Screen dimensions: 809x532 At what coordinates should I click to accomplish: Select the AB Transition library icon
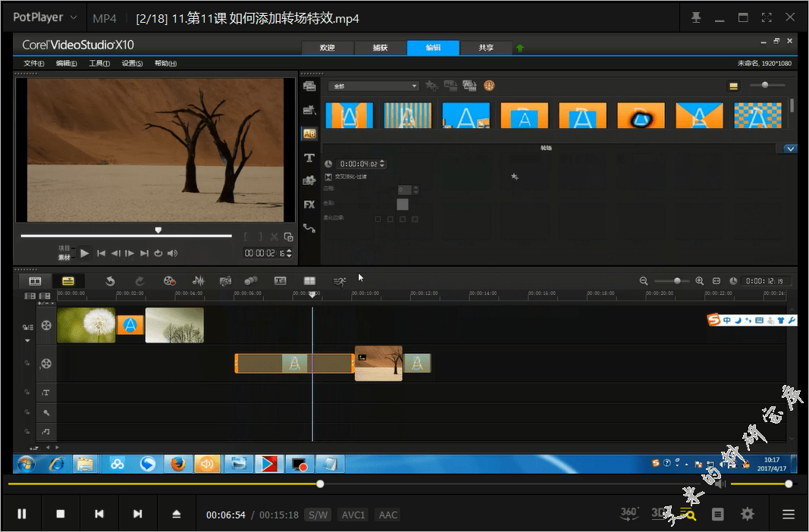[x=309, y=133]
